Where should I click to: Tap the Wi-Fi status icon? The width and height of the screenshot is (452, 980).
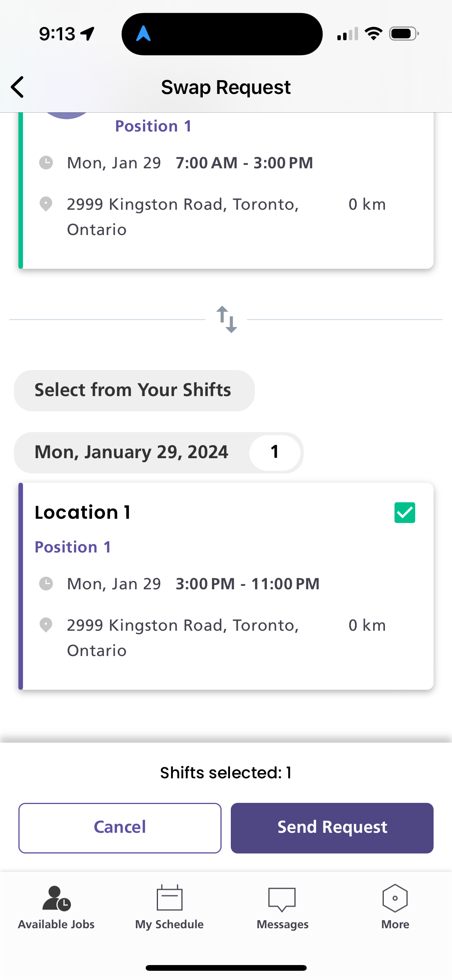(x=373, y=34)
